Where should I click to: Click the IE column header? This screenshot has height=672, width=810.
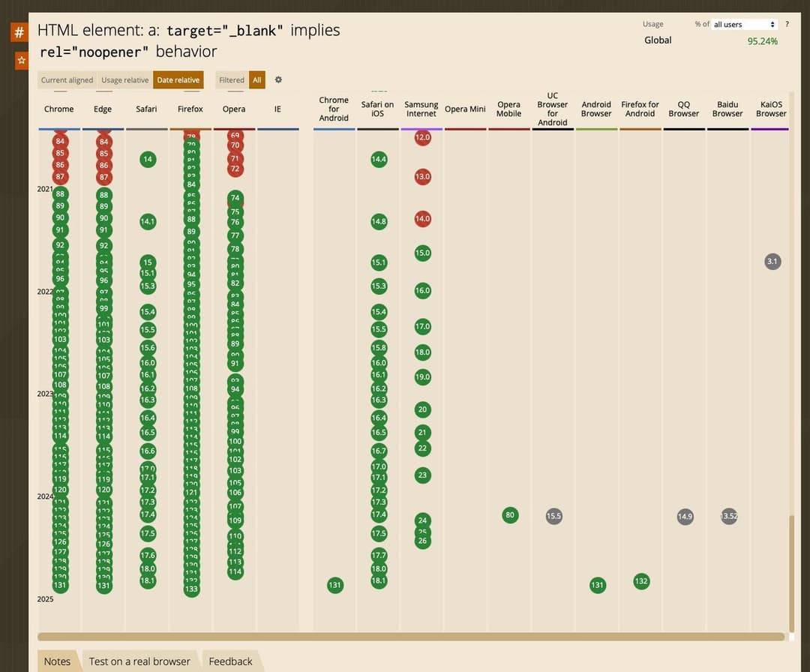pyautogui.click(x=278, y=109)
